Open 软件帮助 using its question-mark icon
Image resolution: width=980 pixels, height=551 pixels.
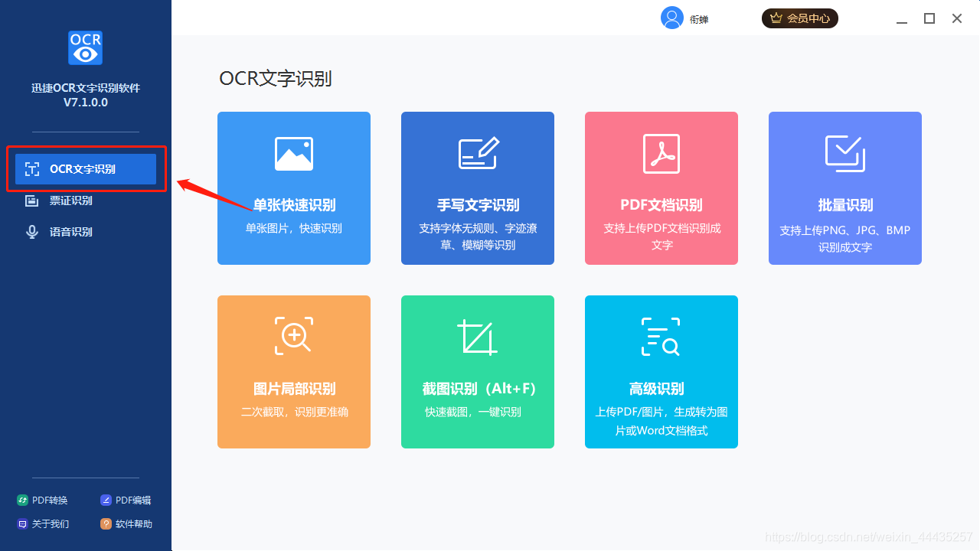[x=106, y=523]
